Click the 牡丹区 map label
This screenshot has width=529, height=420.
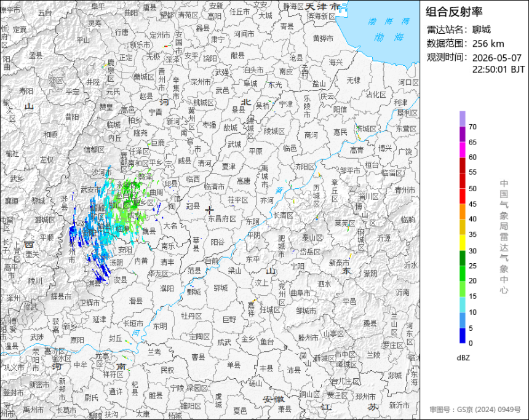(x=191, y=315)
